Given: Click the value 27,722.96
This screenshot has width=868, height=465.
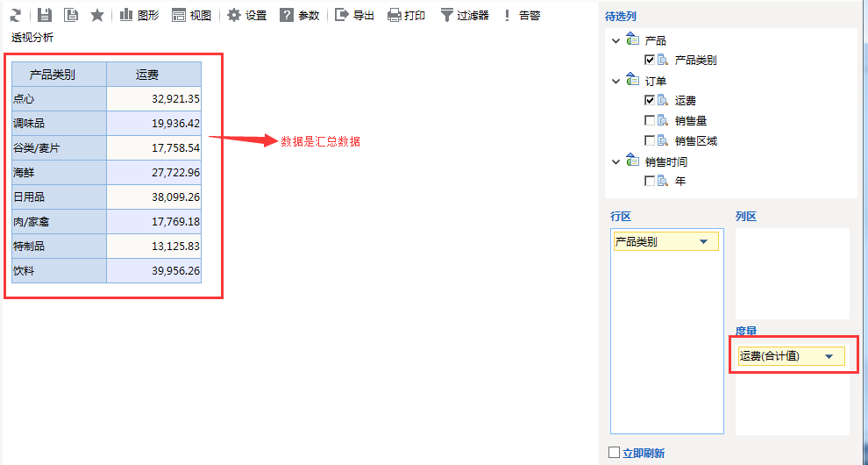Looking at the screenshot, I should point(154,172).
